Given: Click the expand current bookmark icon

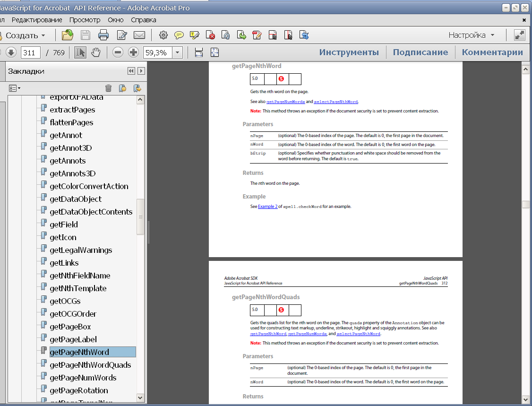Looking at the screenshot, I should click(137, 88).
